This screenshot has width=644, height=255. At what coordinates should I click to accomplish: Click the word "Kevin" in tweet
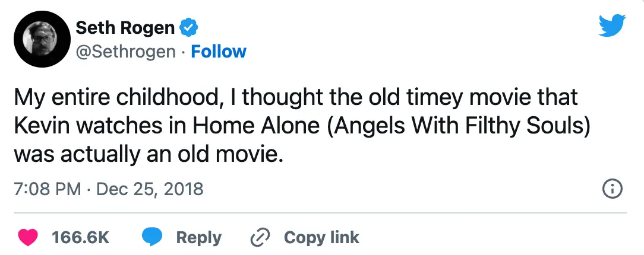(x=40, y=126)
